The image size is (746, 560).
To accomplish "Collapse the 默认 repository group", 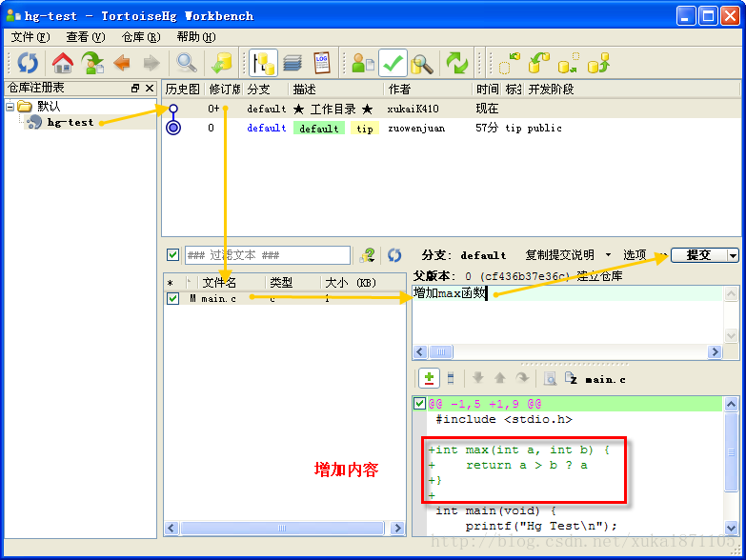I will point(10,106).
